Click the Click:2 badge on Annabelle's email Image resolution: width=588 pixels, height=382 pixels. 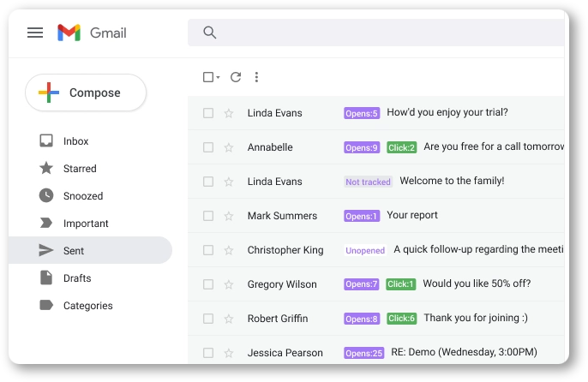click(402, 147)
